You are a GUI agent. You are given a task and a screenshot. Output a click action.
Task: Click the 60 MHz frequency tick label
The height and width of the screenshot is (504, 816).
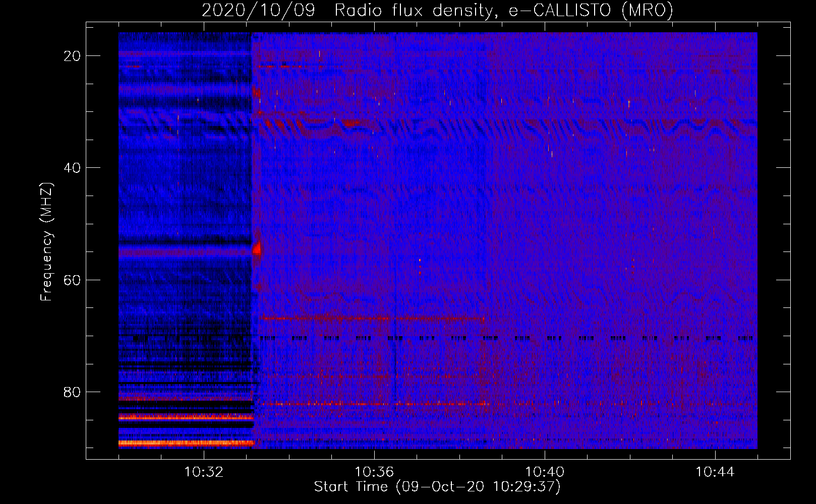(72, 280)
